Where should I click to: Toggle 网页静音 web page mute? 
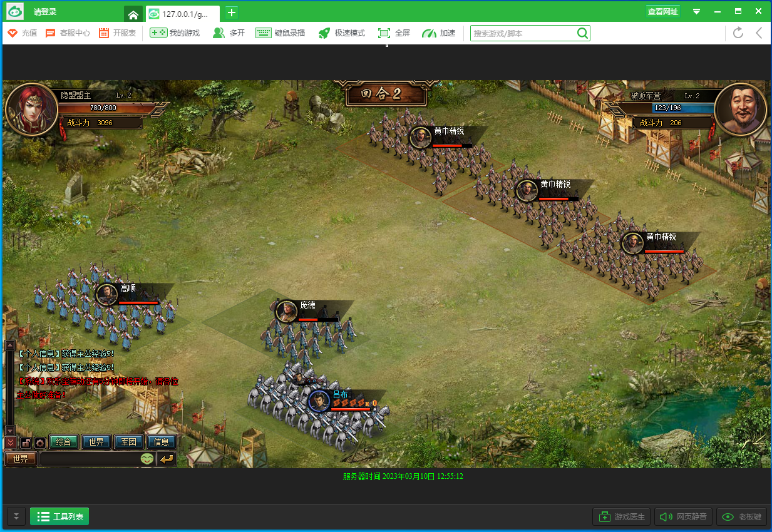[683, 517]
